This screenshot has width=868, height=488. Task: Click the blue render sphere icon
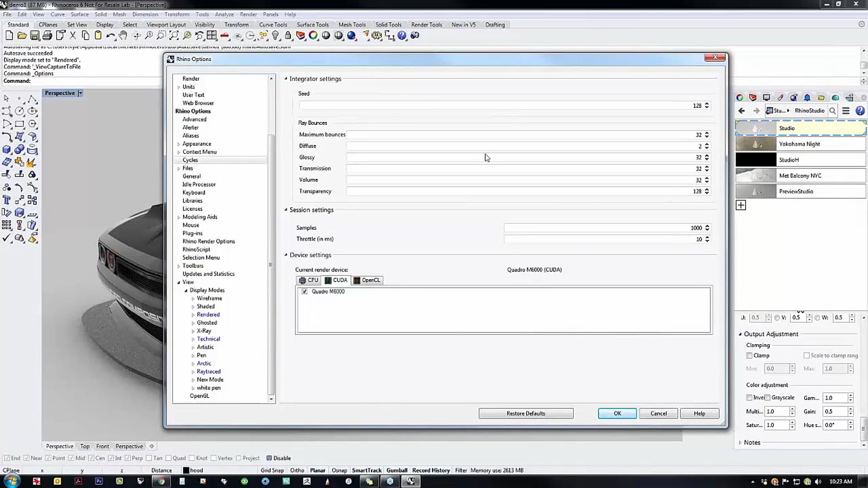coord(351,35)
